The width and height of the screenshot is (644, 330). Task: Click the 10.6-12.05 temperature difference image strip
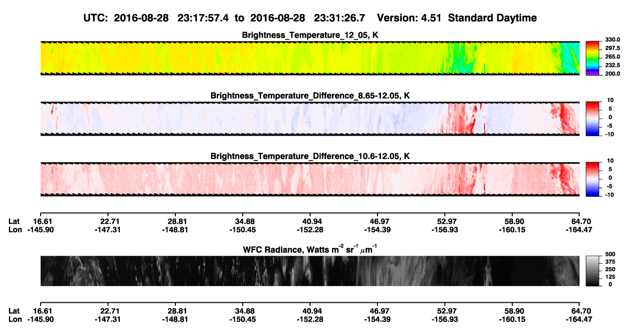[310, 180]
